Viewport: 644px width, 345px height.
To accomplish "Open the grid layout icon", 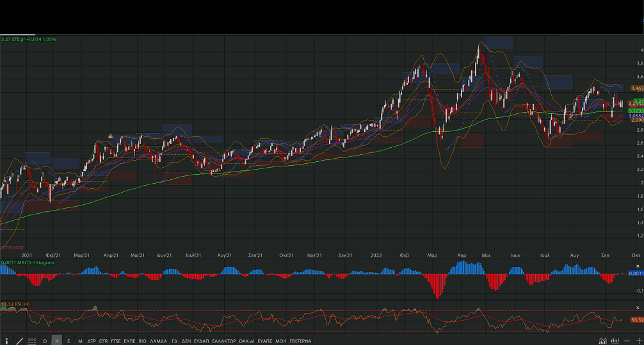I will (32, 341).
